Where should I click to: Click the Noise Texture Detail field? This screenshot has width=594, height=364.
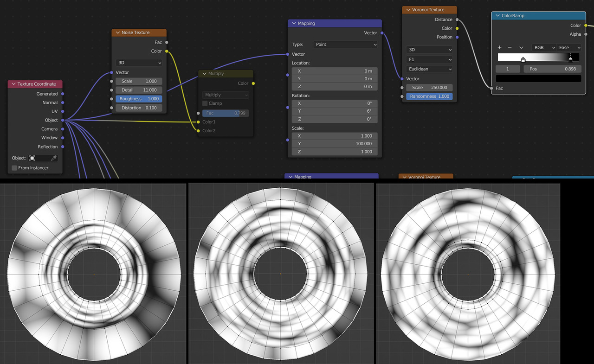(x=139, y=90)
